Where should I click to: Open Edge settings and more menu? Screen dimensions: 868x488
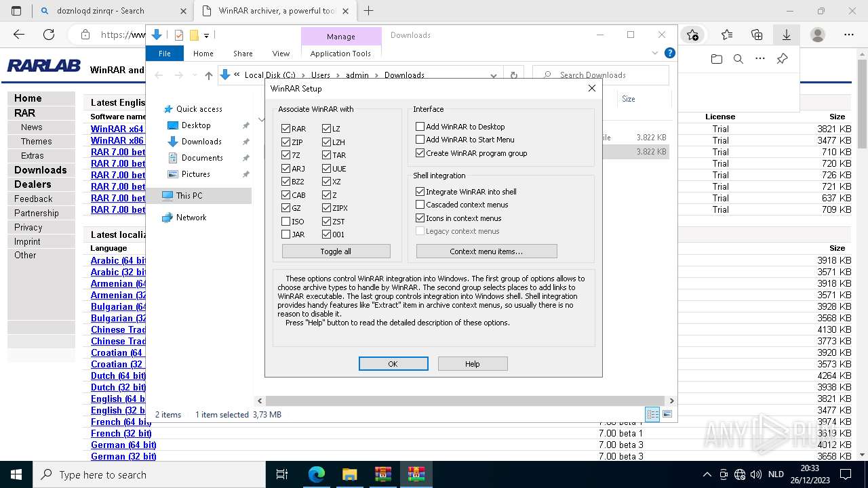(x=849, y=35)
